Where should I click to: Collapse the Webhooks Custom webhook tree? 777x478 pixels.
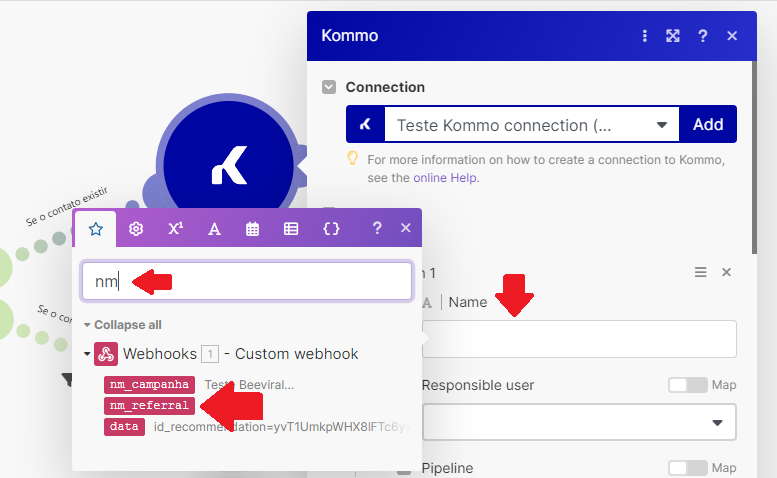(87, 354)
